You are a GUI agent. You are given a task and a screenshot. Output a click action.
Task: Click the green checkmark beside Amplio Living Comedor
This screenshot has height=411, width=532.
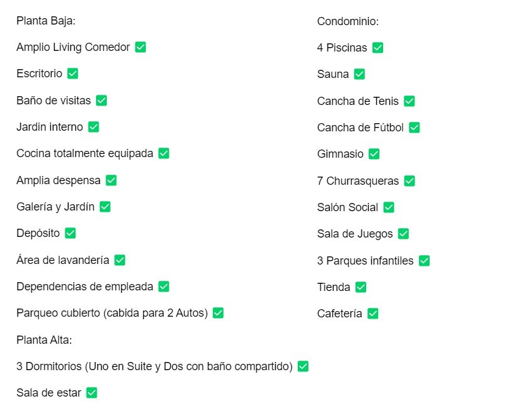[x=141, y=47]
